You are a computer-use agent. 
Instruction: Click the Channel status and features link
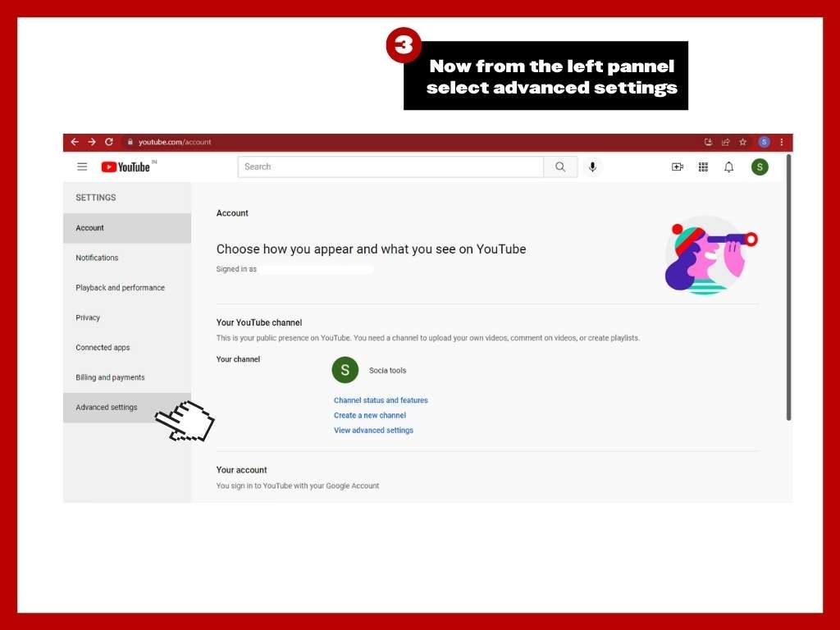coord(381,400)
